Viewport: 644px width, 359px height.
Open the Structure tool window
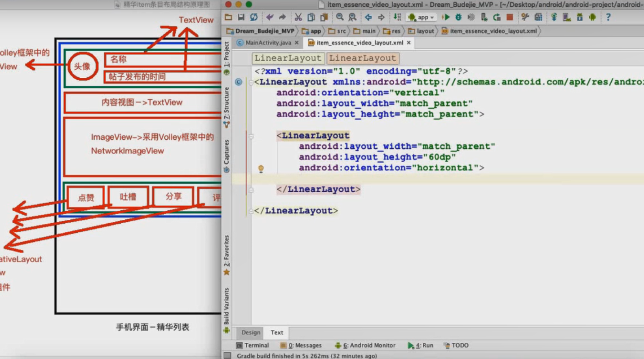[227, 107]
